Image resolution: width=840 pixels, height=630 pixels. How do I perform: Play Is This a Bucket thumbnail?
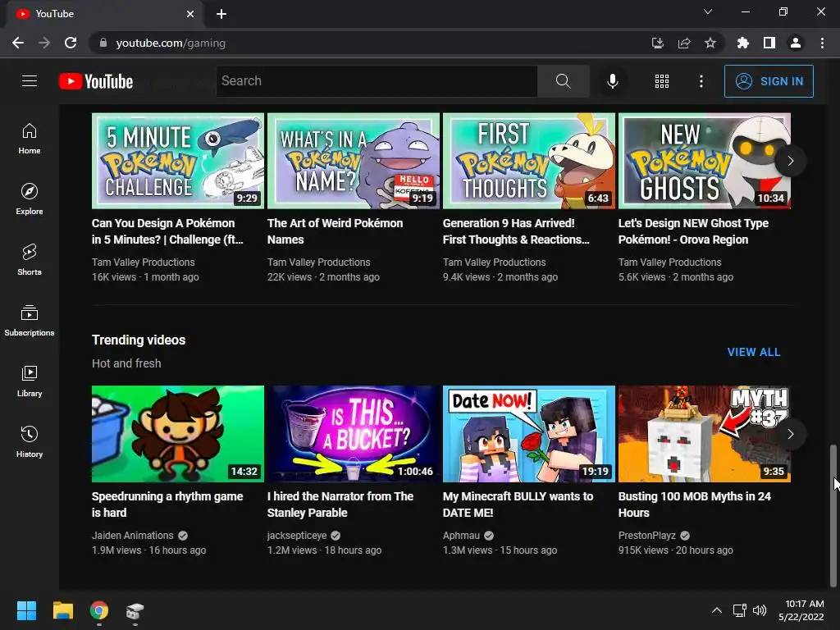pyautogui.click(x=354, y=434)
